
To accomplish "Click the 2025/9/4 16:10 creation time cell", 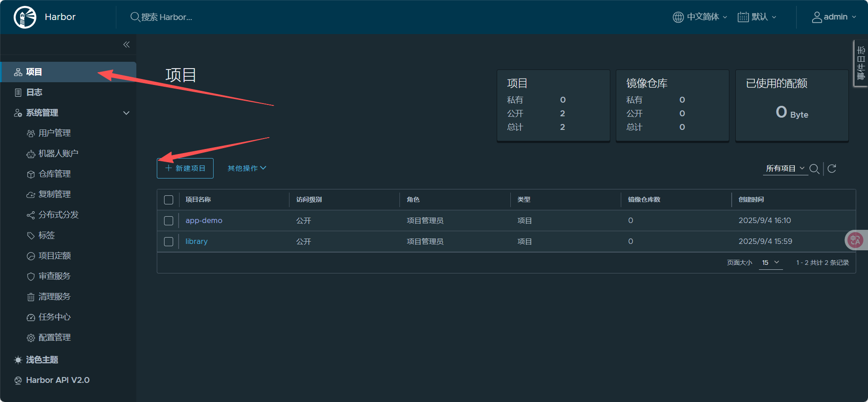I will pos(765,221).
